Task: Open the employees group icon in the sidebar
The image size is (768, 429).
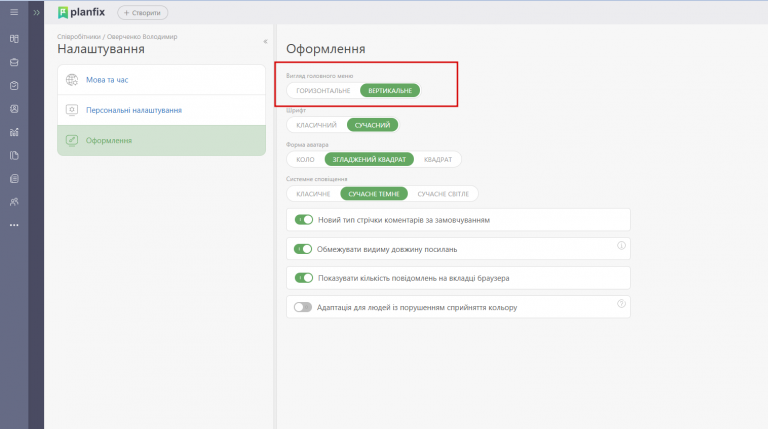Action: [x=14, y=202]
